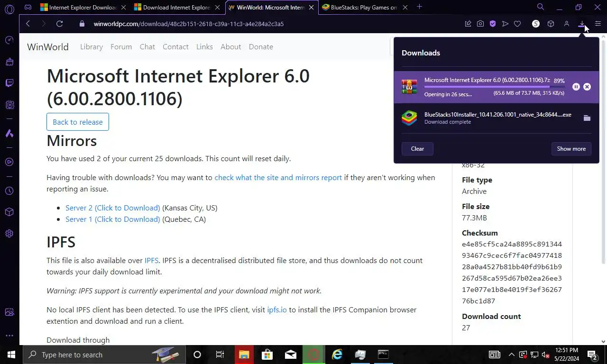Screen dimensions: 607x364
Task: Open History clock icon in the sidebar
Action: pyautogui.click(x=9, y=191)
